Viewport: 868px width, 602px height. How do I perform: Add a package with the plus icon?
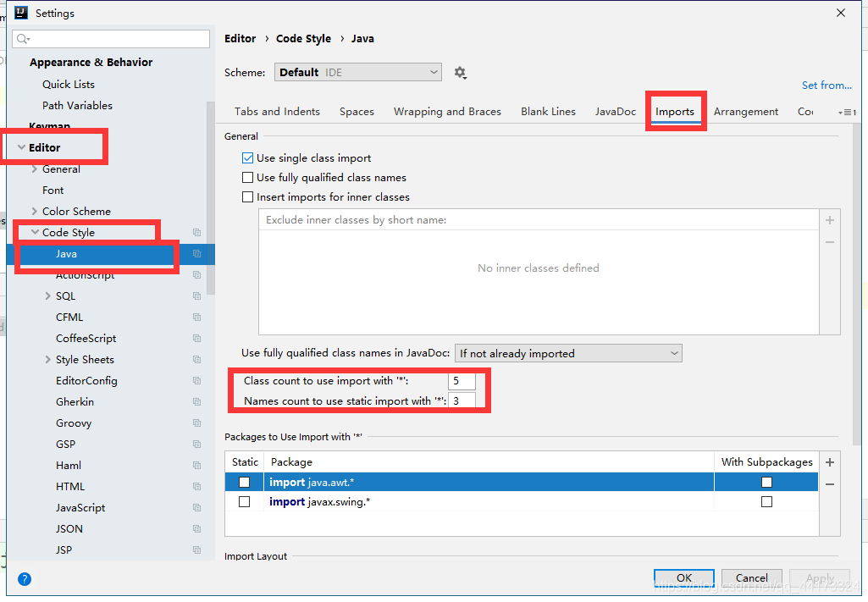pos(830,462)
